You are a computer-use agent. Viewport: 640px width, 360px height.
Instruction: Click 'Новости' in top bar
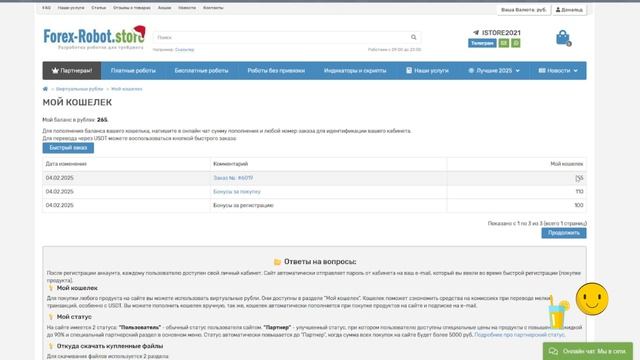click(187, 8)
